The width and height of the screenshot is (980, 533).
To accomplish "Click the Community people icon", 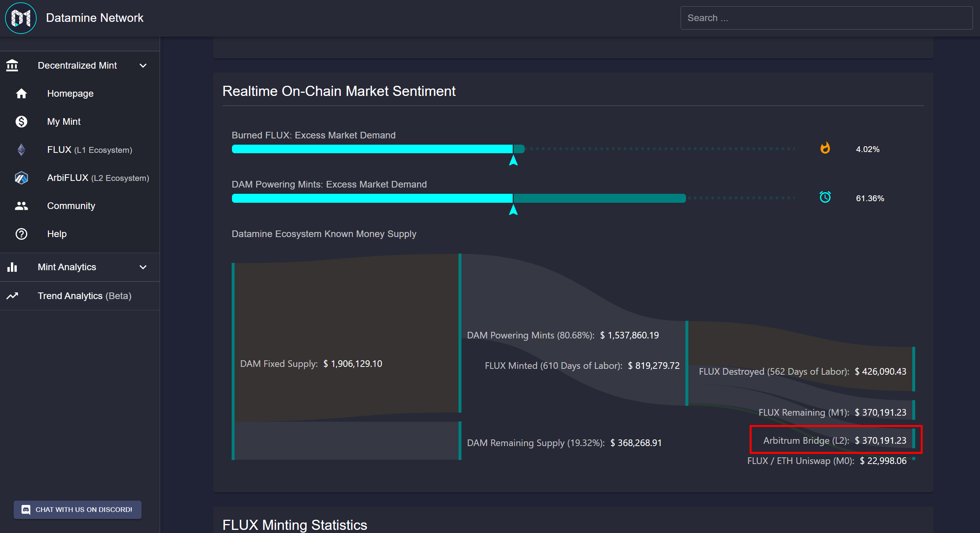I will [x=21, y=206].
